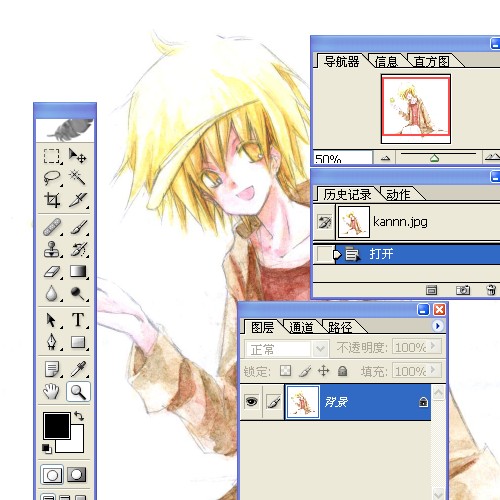The width and height of the screenshot is (500, 500).
Task: Switch to the 信息 tab
Action: pyautogui.click(x=387, y=62)
